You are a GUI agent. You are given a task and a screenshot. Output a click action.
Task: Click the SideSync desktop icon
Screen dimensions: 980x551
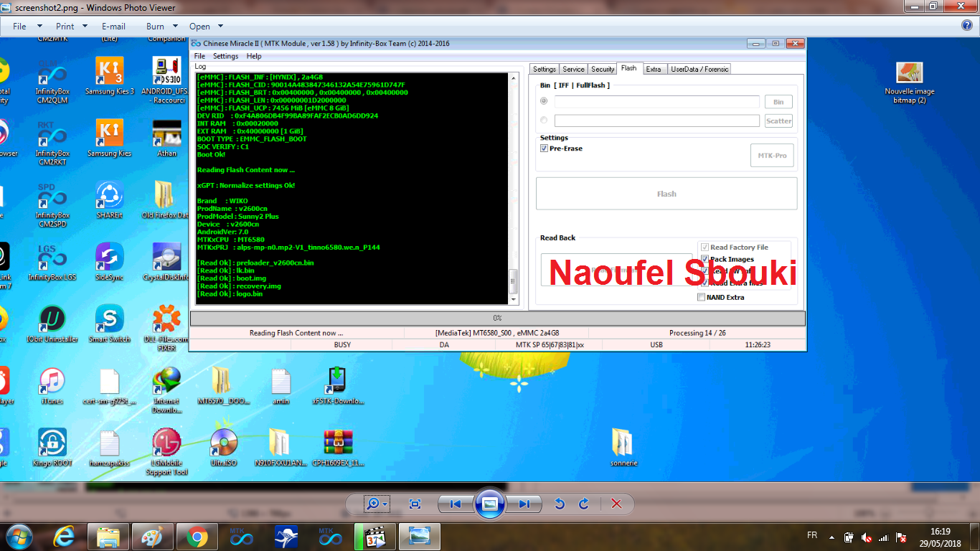[109, 262]
